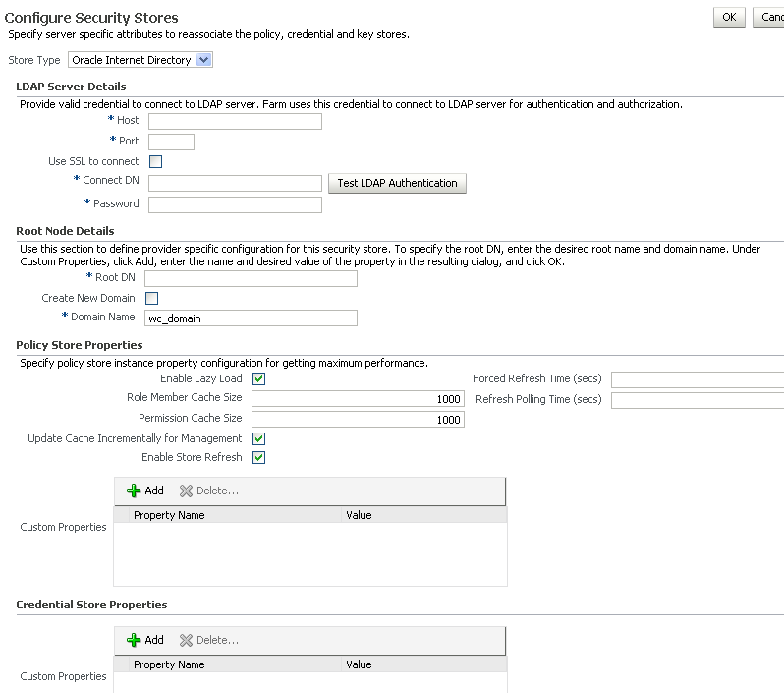Uncheck the Enable Lazy Load option
Image resolution: width=784 pixels, height=693 pixels.
259,378
